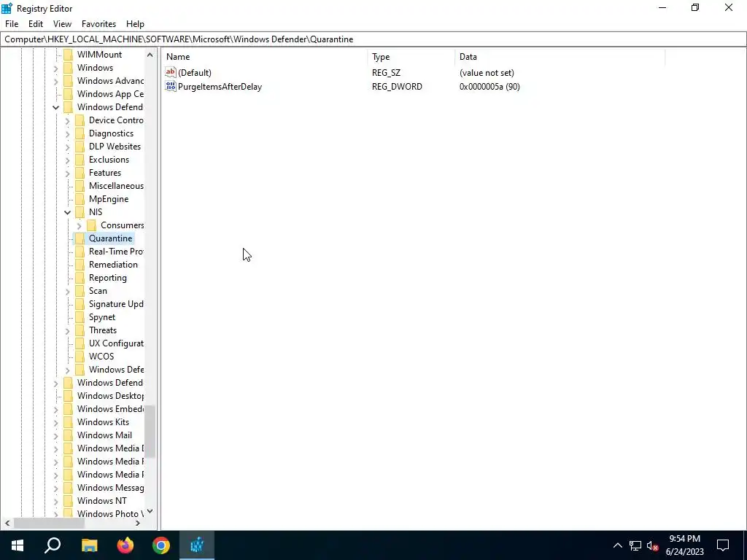The width and height of the screenshot is (747, 560).
Task: Click the tree pane vertical scrollbar thumb
Action: point(150,431)
